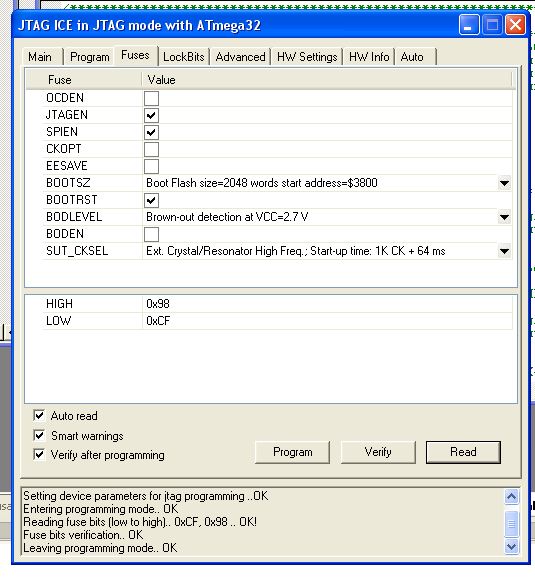Viewport: 535px width, 578px height.
Task: Expand the BOOTSZ dropdown arrow
Action: 504,183
